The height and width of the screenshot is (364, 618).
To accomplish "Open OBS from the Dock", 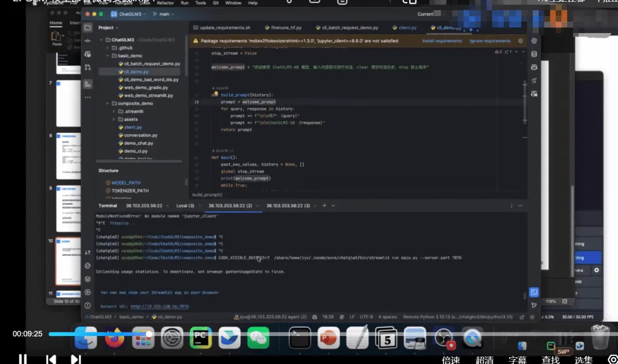I will [x=444, y=338].
